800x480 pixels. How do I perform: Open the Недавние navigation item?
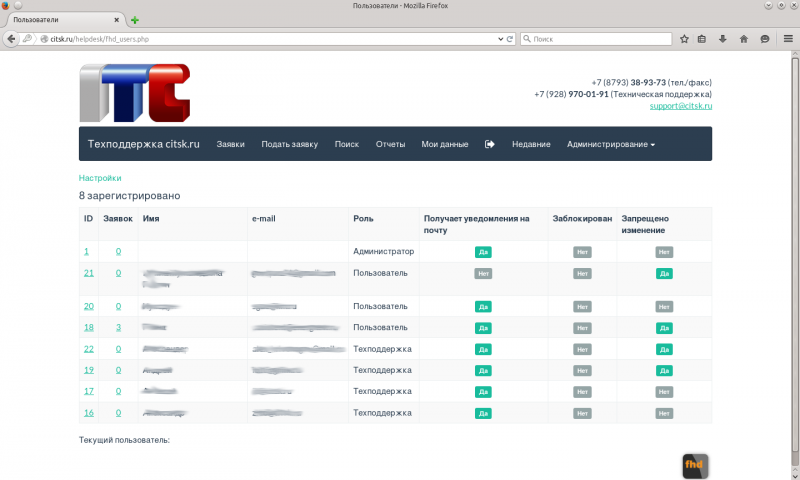pos(531,144)
